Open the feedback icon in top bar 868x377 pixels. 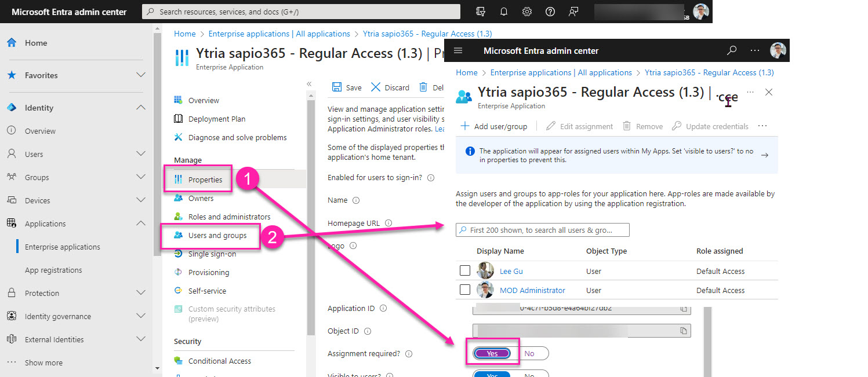click(573, 12)
